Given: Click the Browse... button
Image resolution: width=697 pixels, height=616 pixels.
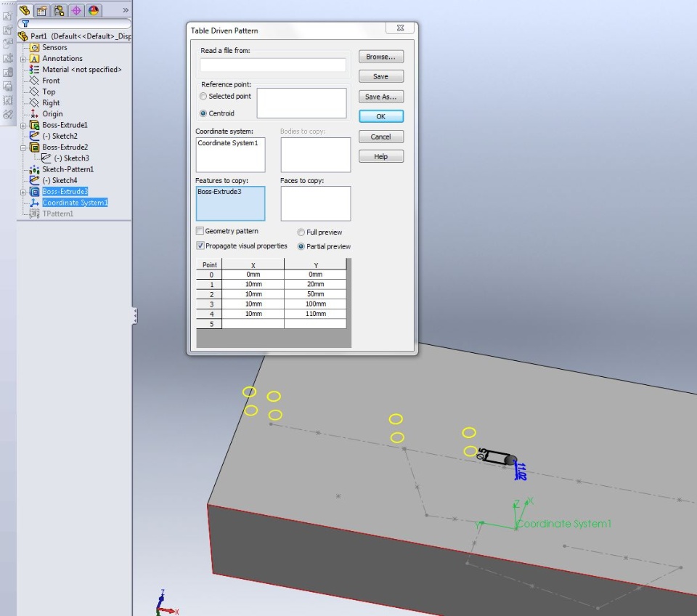Looking at the screenshot, I should click(381, 57).
